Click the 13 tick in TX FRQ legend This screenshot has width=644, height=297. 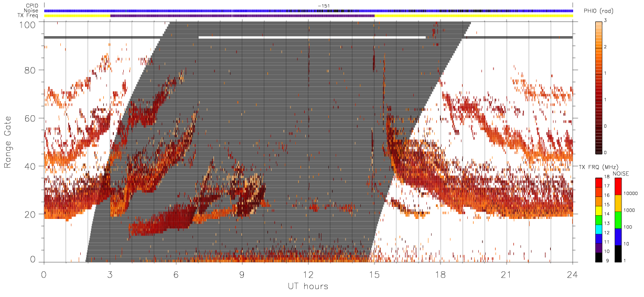pyautogui.click(x=607, y=223)
